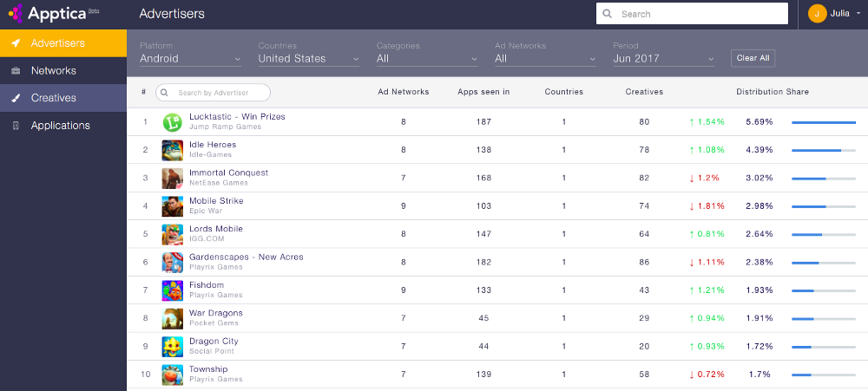Click the 187 apps seen value
Image resolution: width=868 pixels, height=391 pixels.
483,121
